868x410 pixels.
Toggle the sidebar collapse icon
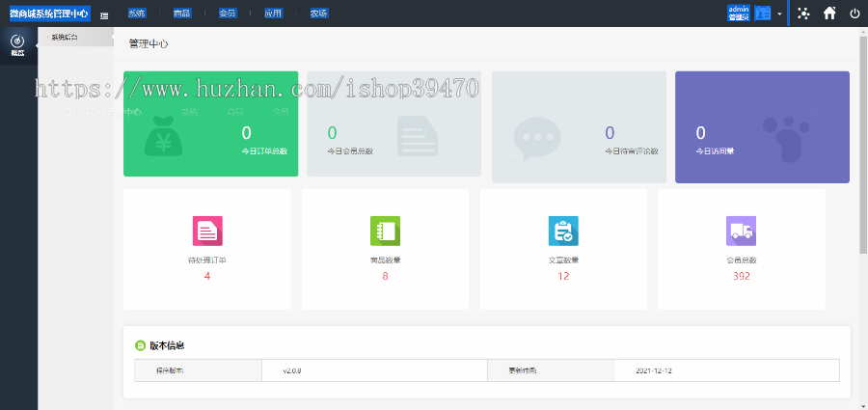[104, 15]
